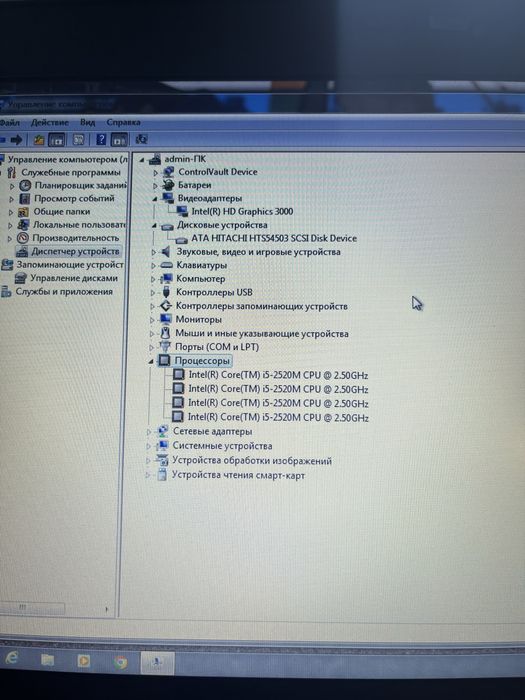Select the admin-ПК computer node
The image size is (525, 700).
click(x=185, y=158)
